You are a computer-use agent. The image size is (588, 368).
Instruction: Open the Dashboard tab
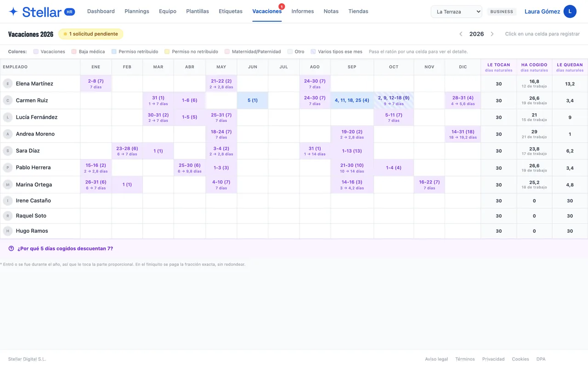coord(101,11)
